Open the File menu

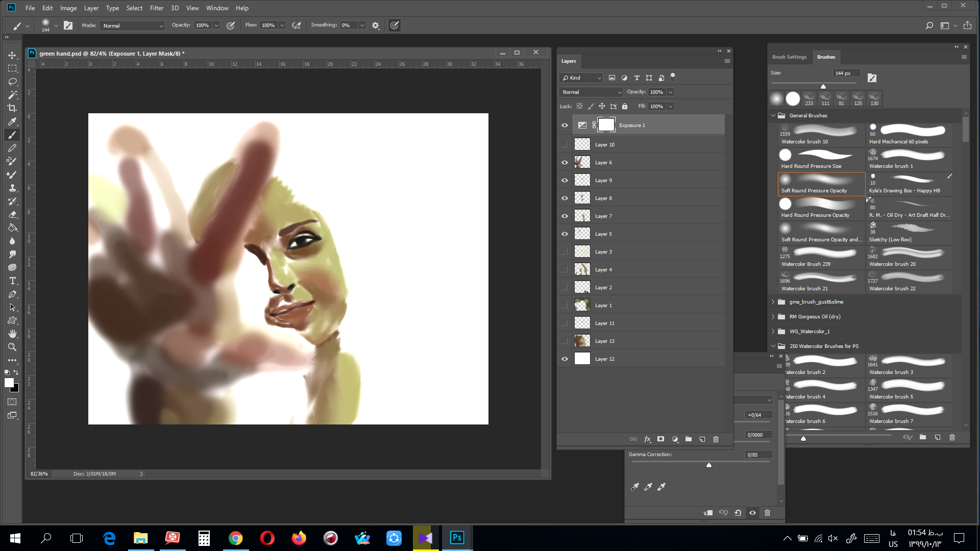click(x=30, y=8)
